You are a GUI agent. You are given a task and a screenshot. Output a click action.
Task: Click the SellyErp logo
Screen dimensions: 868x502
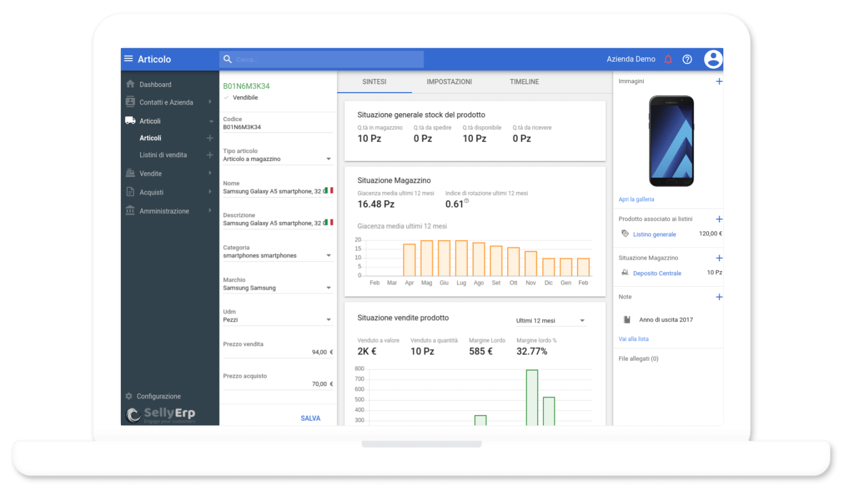(x=160, y=414)
